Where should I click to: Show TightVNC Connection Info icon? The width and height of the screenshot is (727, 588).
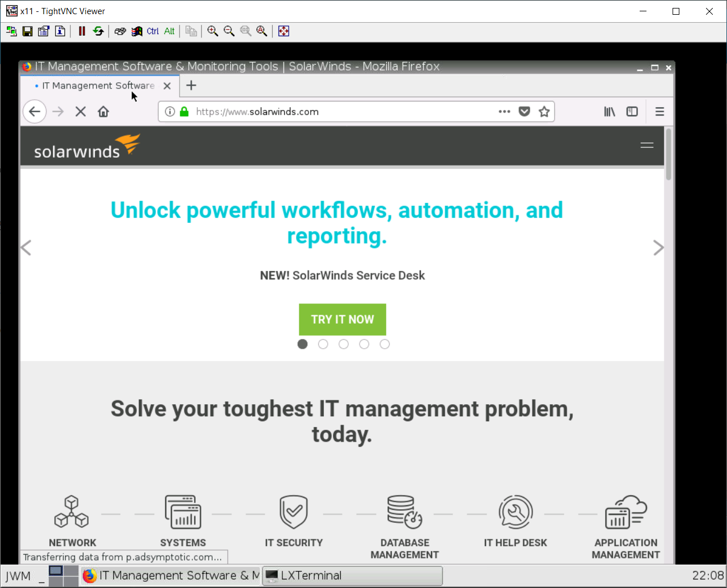60,31
